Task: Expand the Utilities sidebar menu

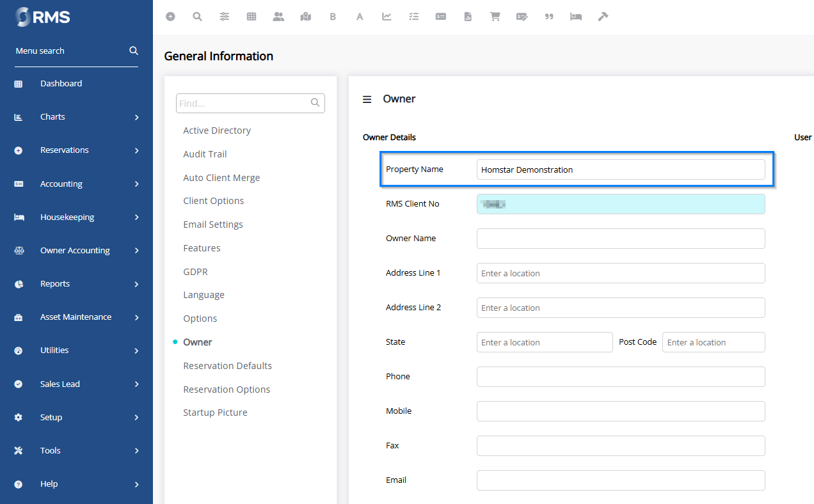Action: [77, 350]
